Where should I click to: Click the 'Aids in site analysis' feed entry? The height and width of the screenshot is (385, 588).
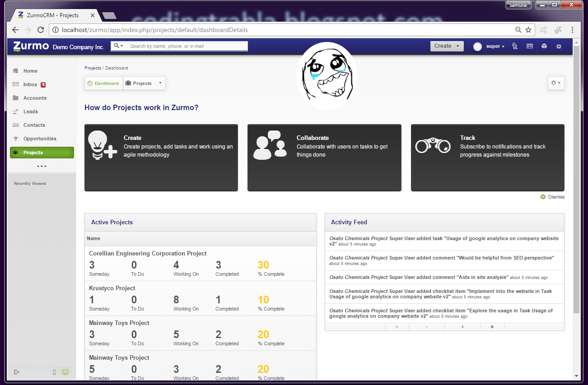point(444,277)
